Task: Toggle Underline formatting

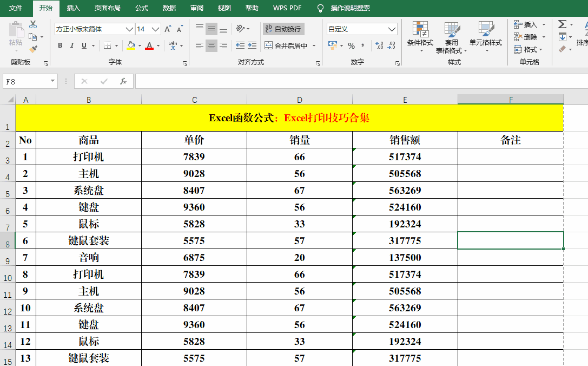Action: click(x=84, y=45)
